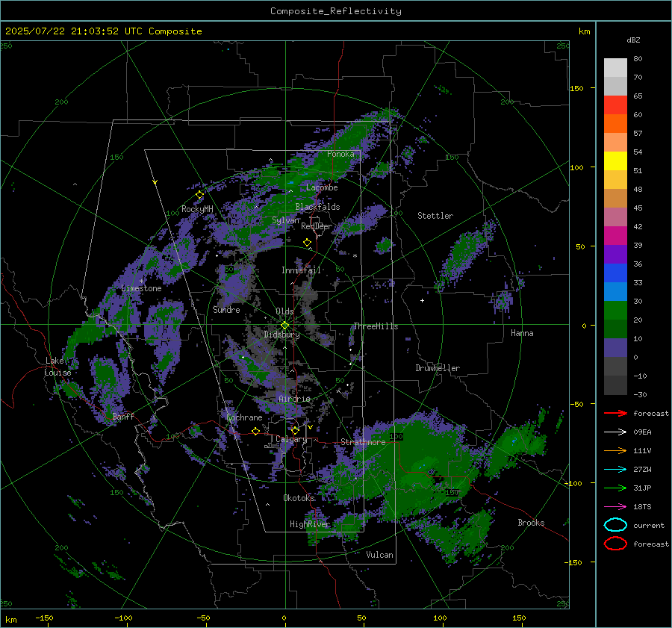
Task: Click the Stettler city label
Action: (x=435, y=216)
